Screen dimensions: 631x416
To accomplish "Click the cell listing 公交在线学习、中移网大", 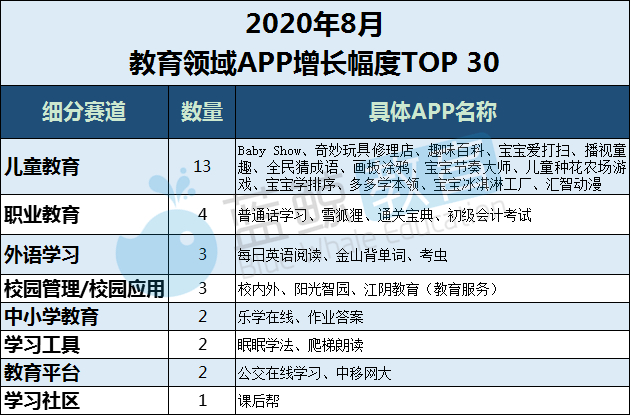I will click(433, 373).
